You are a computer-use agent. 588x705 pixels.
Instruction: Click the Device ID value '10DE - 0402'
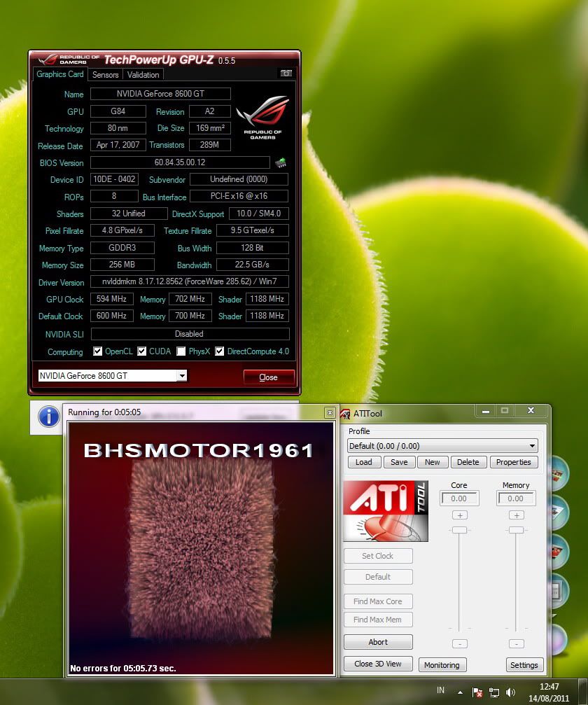114,179
